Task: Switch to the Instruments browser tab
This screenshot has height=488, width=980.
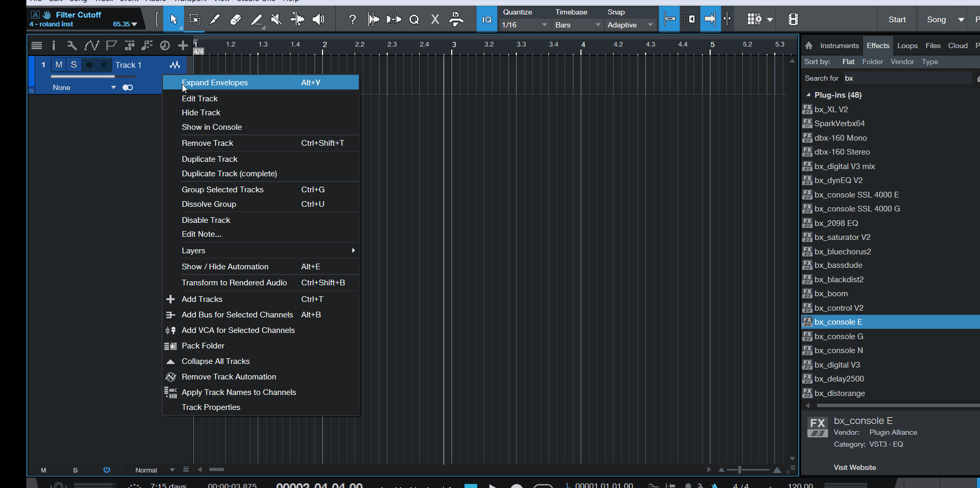Action: [839, 45]
